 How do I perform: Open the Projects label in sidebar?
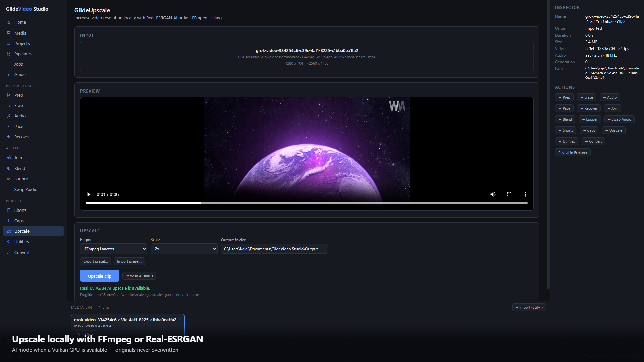point(22,43)
